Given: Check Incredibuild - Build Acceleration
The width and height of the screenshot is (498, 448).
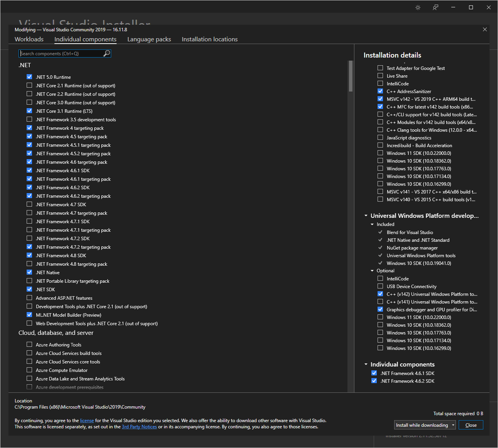Looking at the screenshot, I should pyautogui.click(x=380, y=145).
